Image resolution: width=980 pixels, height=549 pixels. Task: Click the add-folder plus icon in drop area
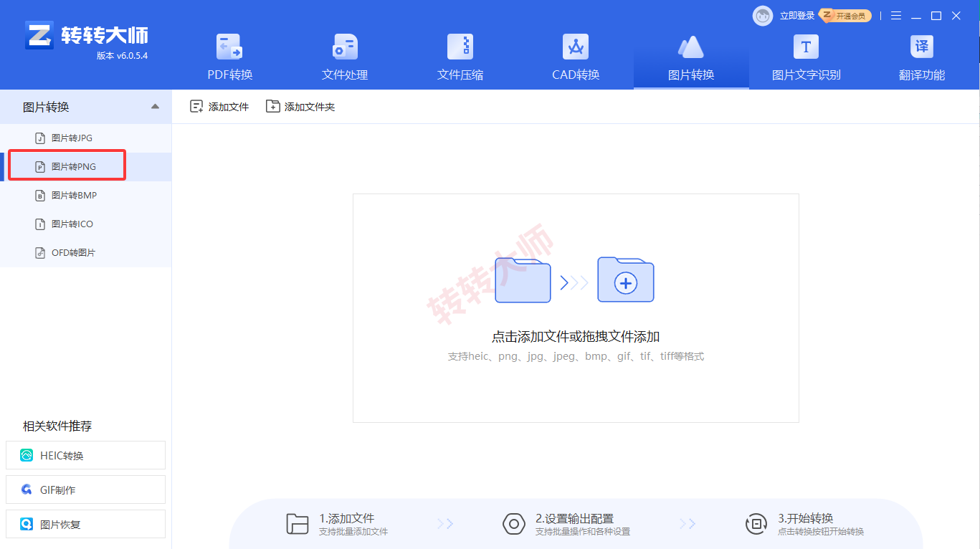[626, 280]
